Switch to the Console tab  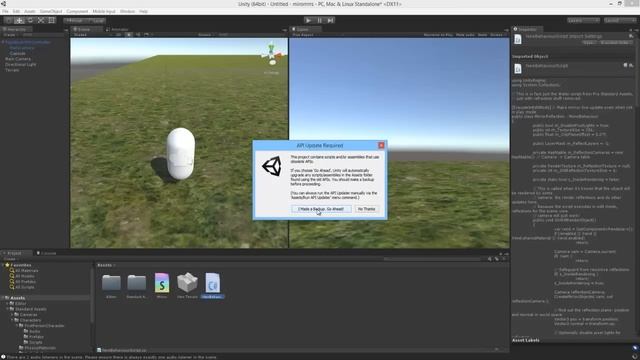(47, 253)
